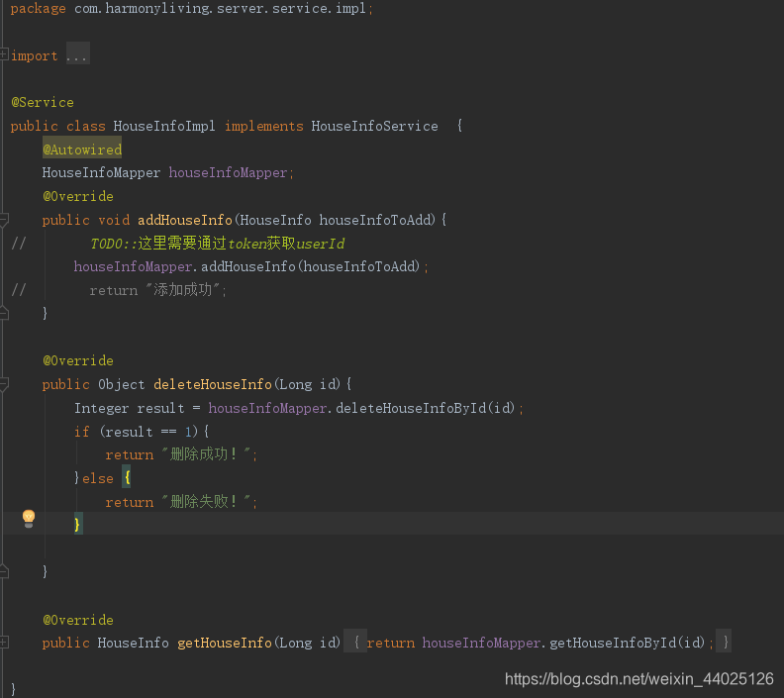Click the highlighted opening brace after else
The width and height of the screenshot is (784, 698).
click(127, 477)
